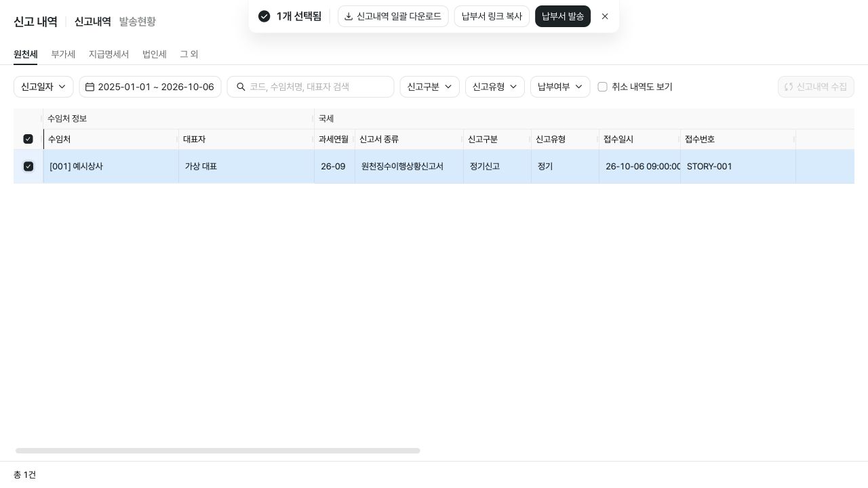Click the calendar icon in the date range
Viewport: 868px width, 488px height.
90,87
